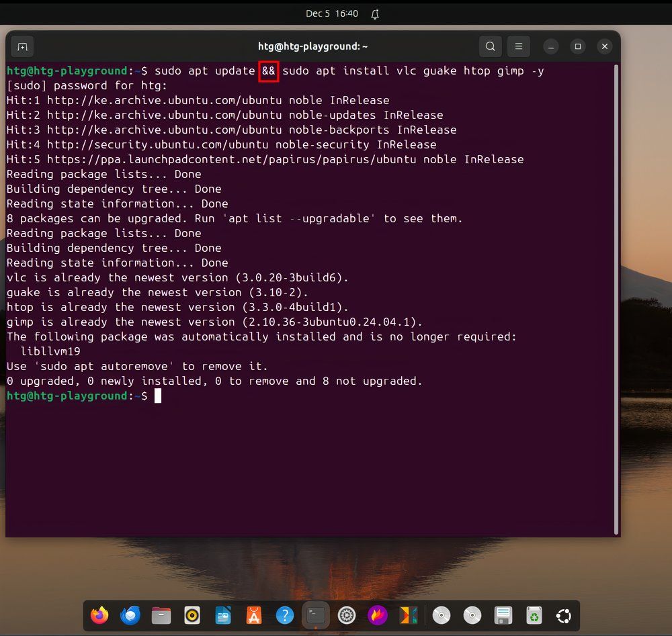672x636 pixels.
Task: Open GNOME Settings from the dock
Action: coord(347,615)
